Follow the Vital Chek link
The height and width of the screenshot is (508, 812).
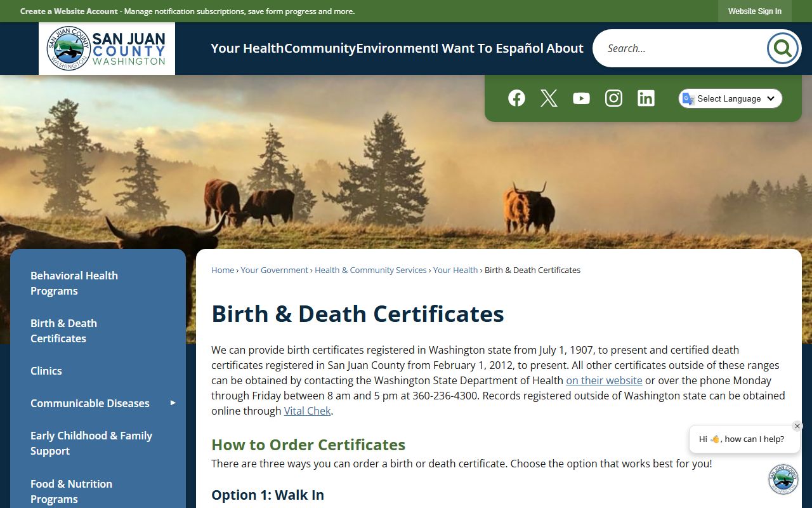pos(307,411)
